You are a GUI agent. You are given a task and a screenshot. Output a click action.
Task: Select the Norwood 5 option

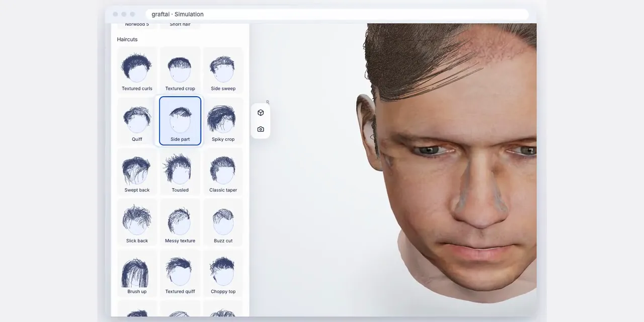point(137,25)
